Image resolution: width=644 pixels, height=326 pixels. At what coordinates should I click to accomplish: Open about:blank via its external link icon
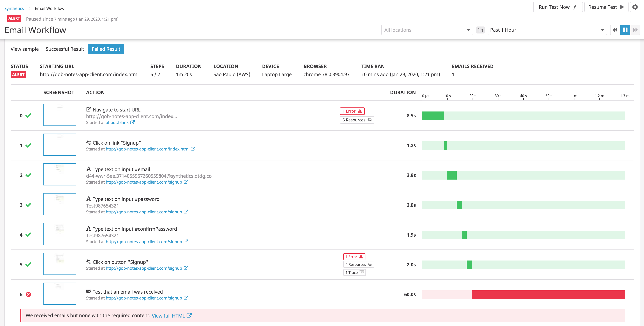click(x=132, y=123)
